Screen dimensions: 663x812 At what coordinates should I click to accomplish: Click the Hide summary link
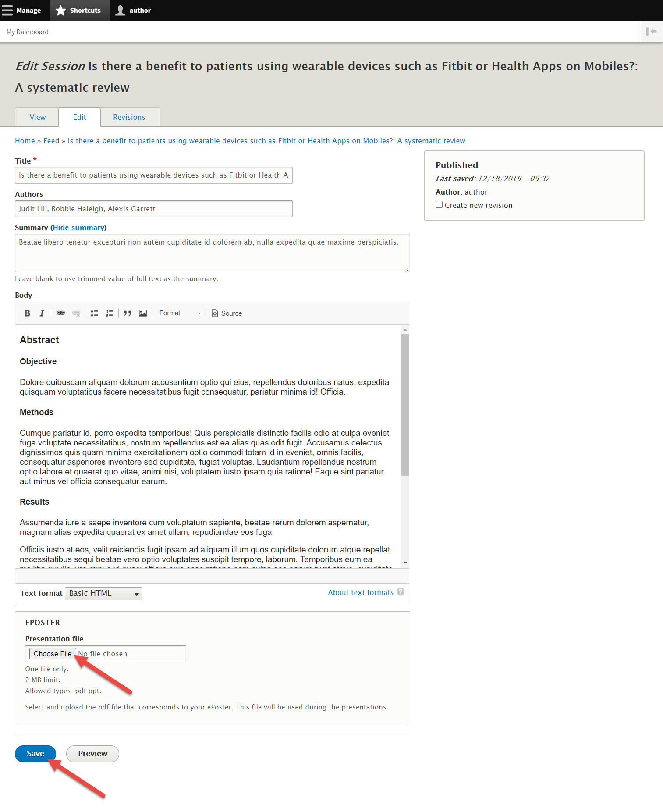click(x=78, y=228)
